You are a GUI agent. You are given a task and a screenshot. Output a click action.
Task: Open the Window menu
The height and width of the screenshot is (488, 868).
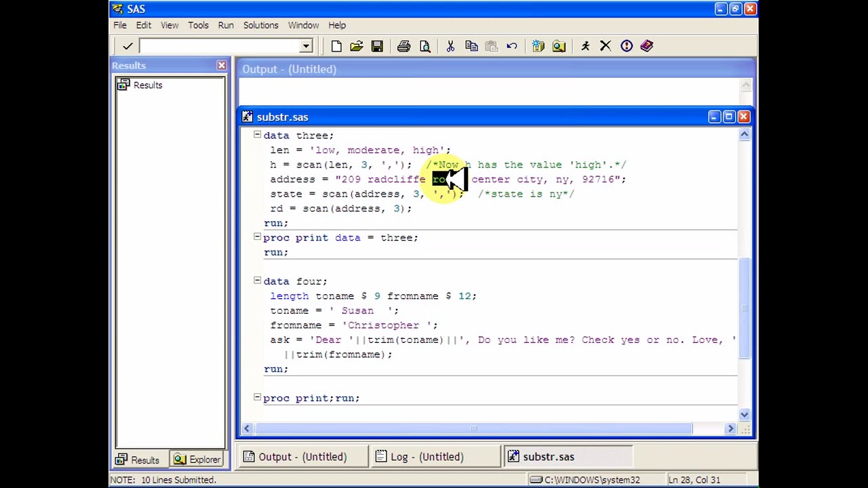pos(303,25)
